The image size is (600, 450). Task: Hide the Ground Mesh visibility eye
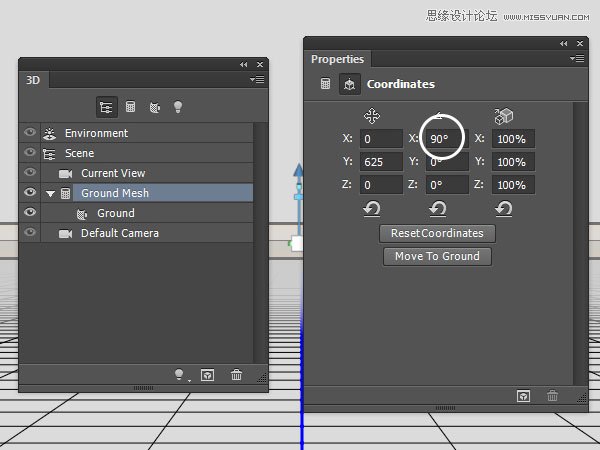pyautogui.click(x=30, y=193)
